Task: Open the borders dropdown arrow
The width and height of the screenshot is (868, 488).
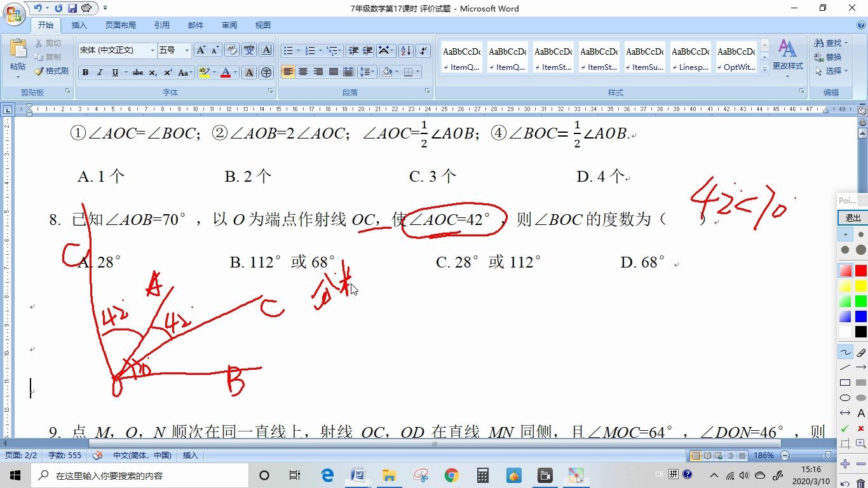Action: [x=417, y=72]
